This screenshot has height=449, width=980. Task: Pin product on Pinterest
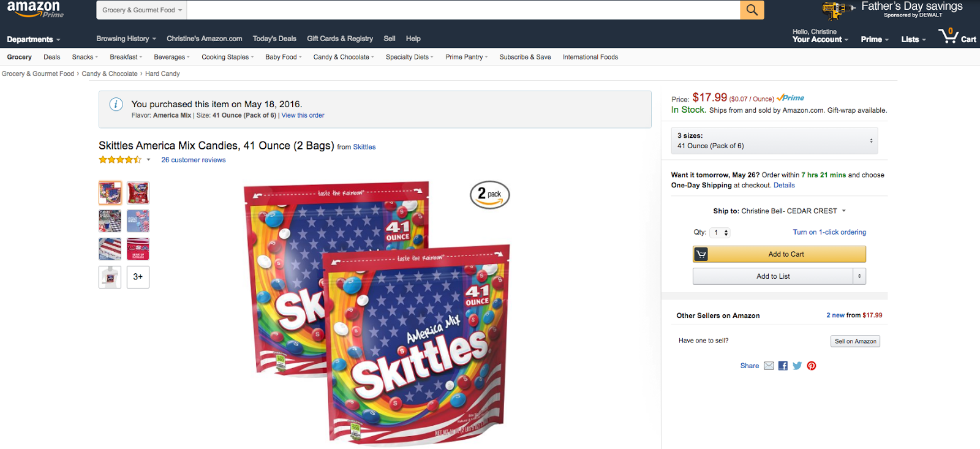812,366
